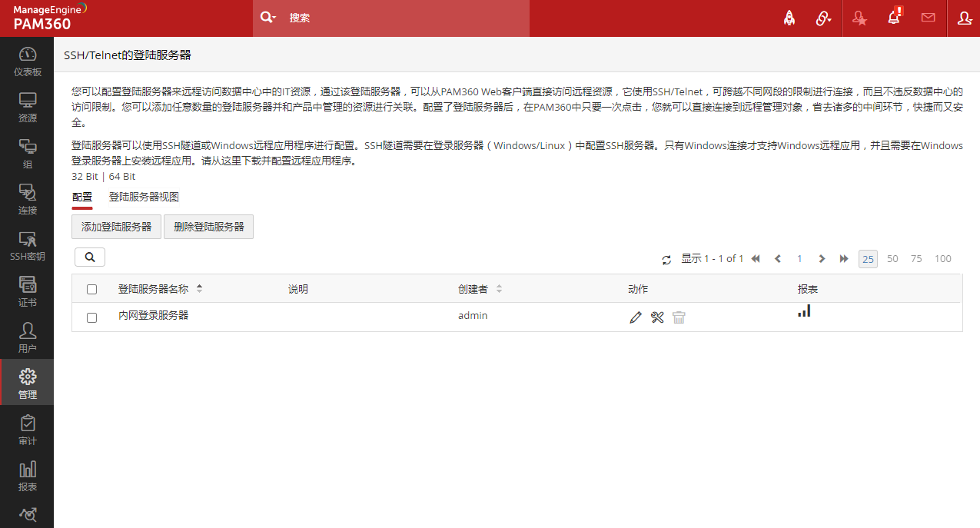
Task: Click the table search magnifier button
Action: pyautogui.click(x=90, y=257)
